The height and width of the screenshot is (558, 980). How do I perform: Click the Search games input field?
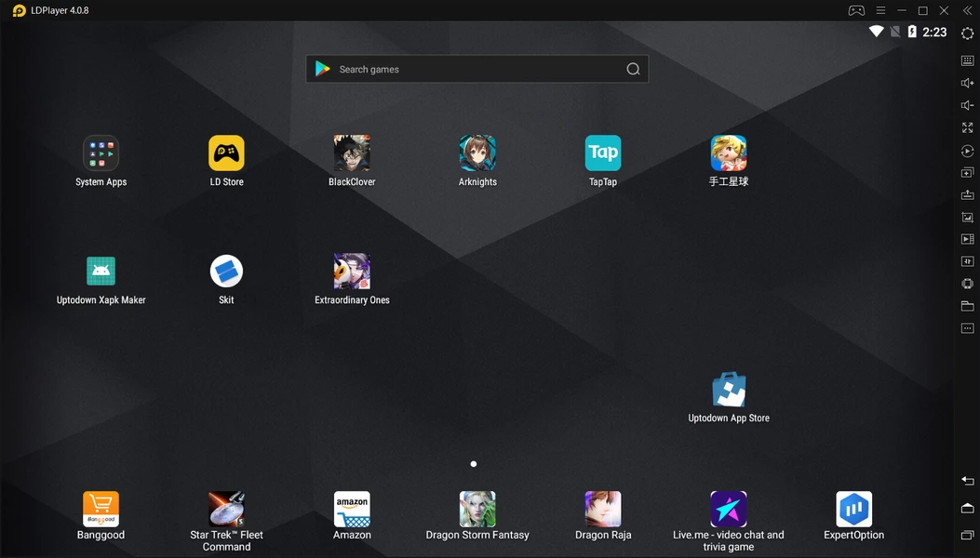pyautogui.click(x=477, y=69)
